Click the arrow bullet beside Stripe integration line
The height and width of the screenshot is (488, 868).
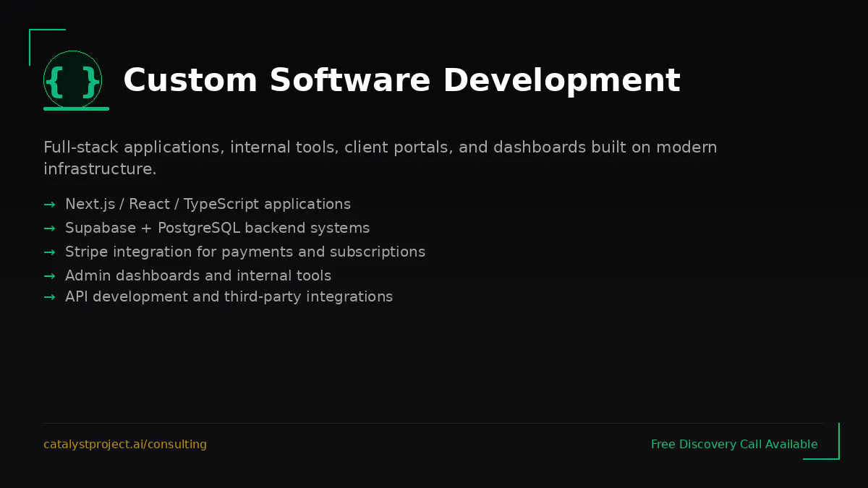click(x=49, y=252)
